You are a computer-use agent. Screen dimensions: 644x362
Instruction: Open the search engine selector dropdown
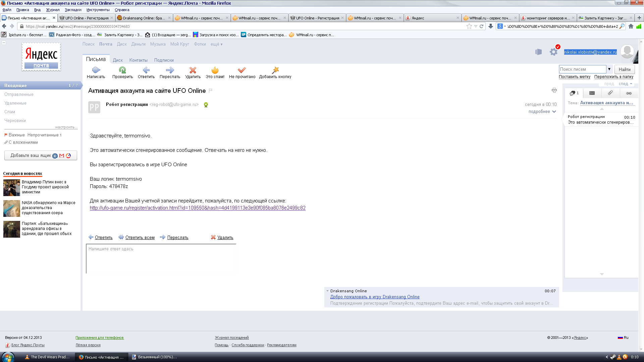coord(501,26)
